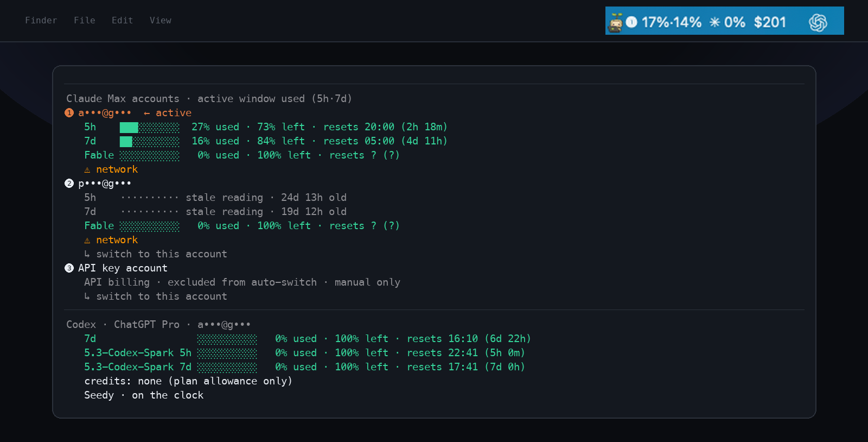Click the '0%' value beside the asterisk

[x=735, y=22]
